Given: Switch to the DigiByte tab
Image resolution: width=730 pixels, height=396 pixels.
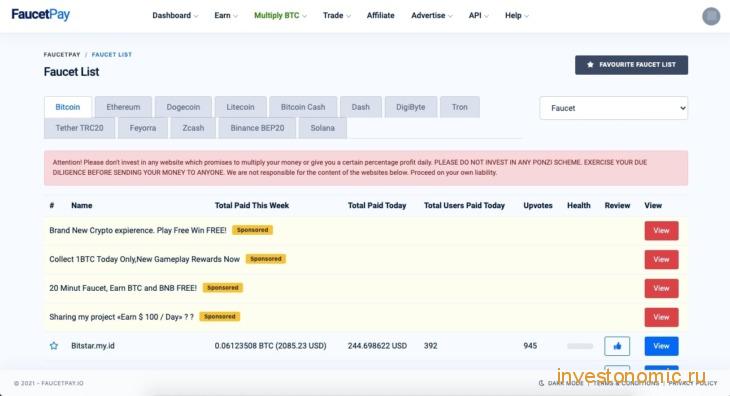Looking at the screenshot, I should click(x=411, y=107).
